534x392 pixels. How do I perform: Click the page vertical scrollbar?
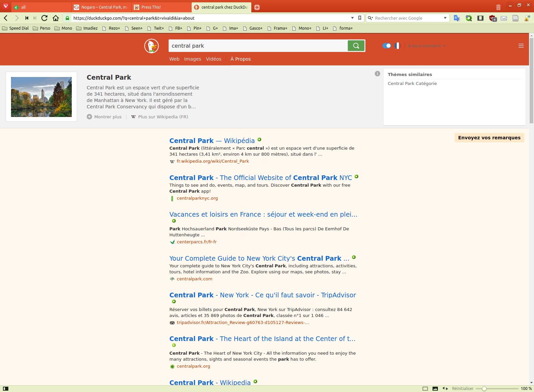(531, 80)
